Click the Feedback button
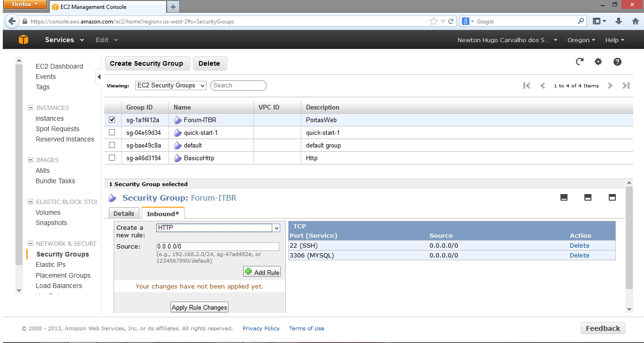 coord(603,328)
